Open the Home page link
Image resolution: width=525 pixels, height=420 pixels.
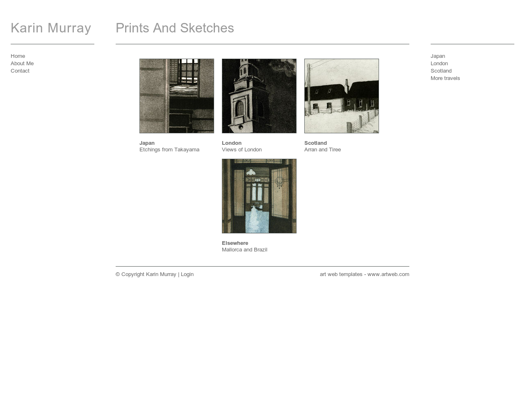[18, 56]
